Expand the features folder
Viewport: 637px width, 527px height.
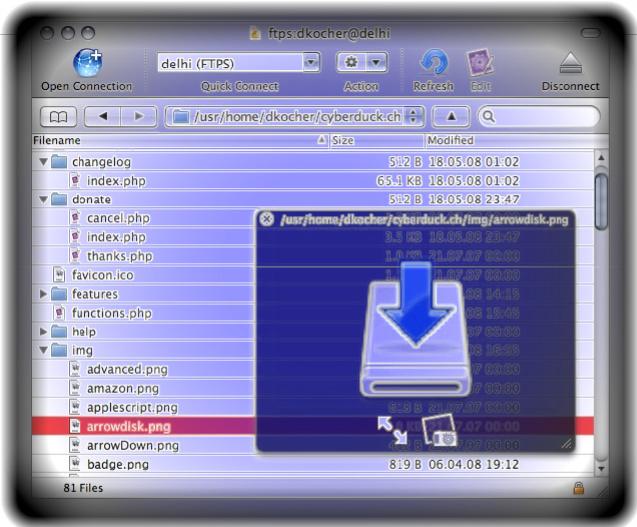[43, 294]
